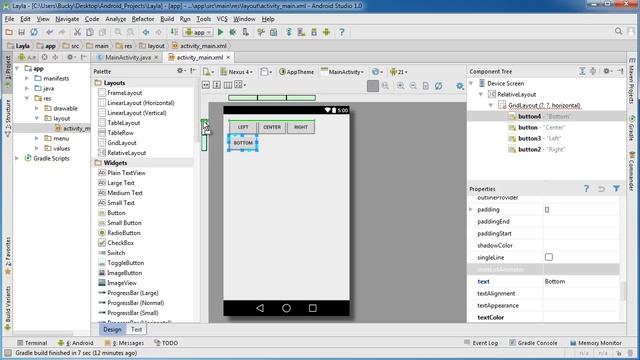
Task: Click Properties filter funnel icon
Action: (616, 189)
